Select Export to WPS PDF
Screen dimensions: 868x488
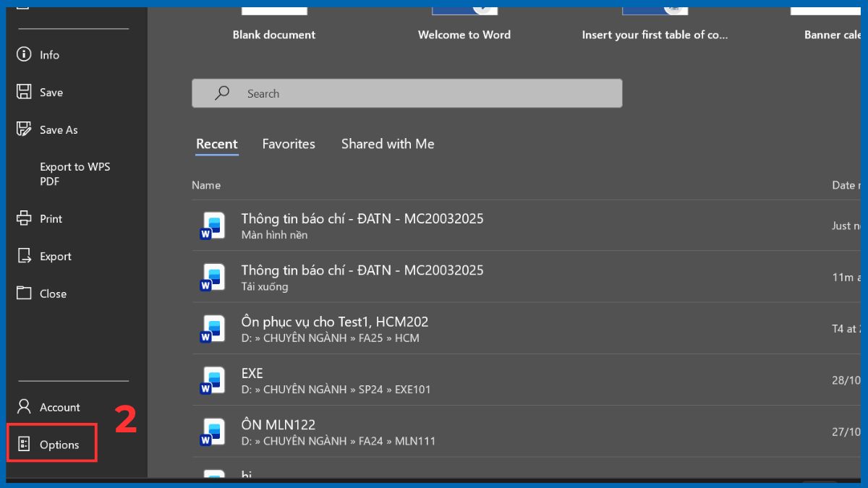point(75,174)
